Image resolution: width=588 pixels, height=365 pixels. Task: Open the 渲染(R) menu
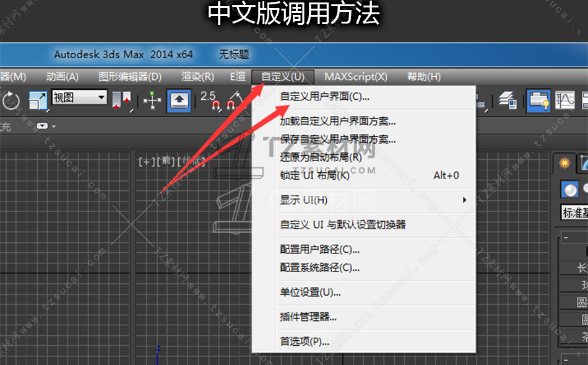197,77
